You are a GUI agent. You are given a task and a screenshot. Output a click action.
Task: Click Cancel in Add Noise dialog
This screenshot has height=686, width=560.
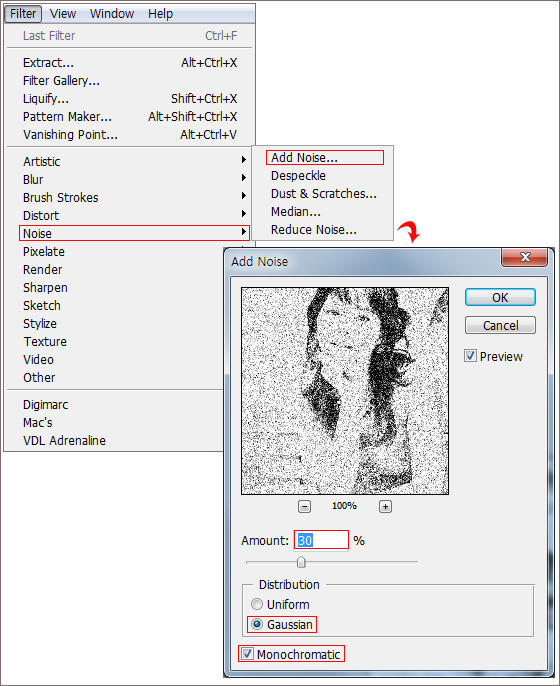coord(500,325)
